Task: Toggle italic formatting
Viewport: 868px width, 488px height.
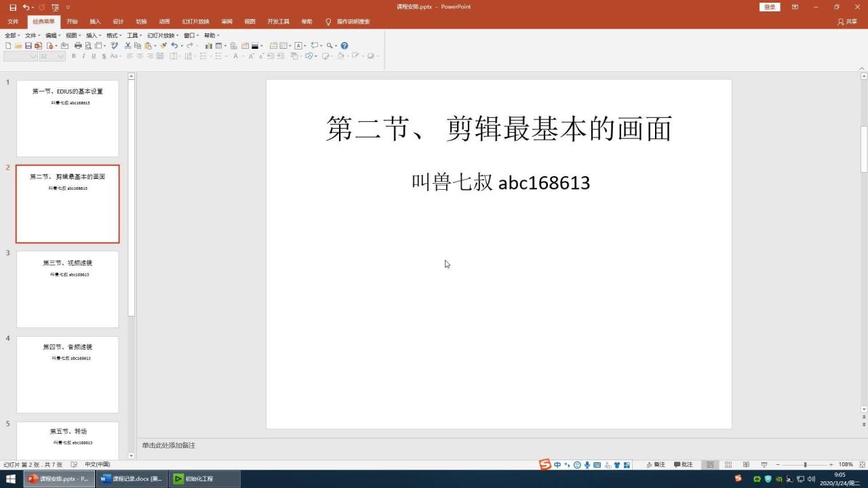Action: (84, 56)
